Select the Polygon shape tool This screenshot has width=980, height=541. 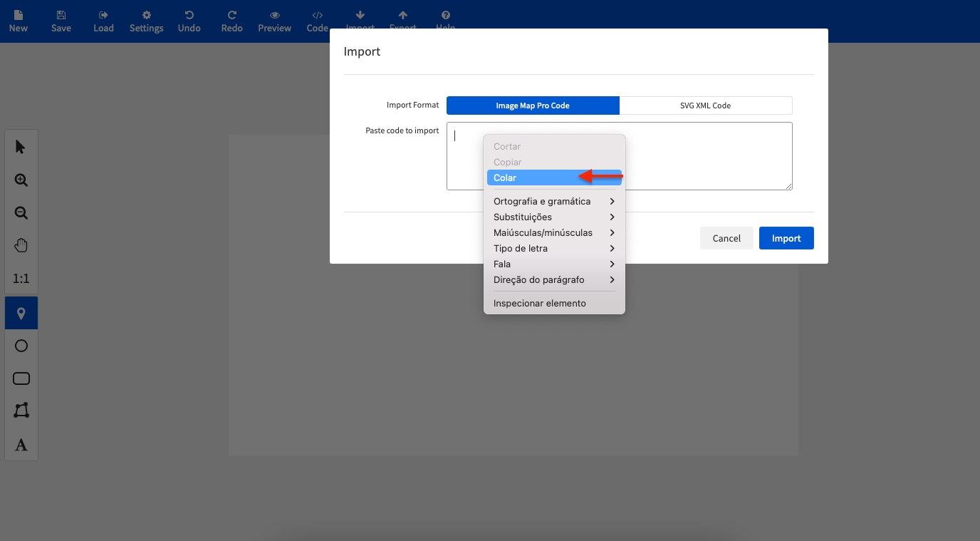tap(21, 411)
